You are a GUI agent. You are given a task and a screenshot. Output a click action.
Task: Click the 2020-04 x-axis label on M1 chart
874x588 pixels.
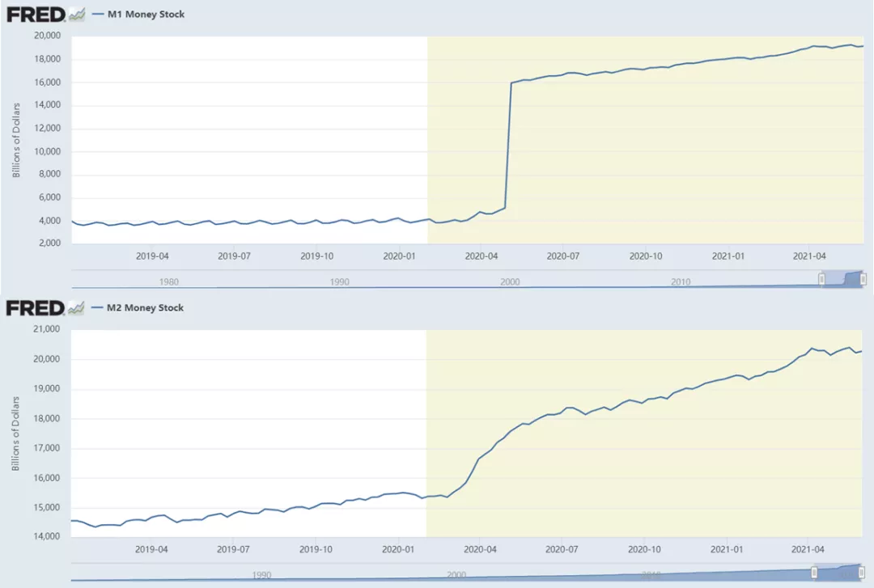[482, 256]
